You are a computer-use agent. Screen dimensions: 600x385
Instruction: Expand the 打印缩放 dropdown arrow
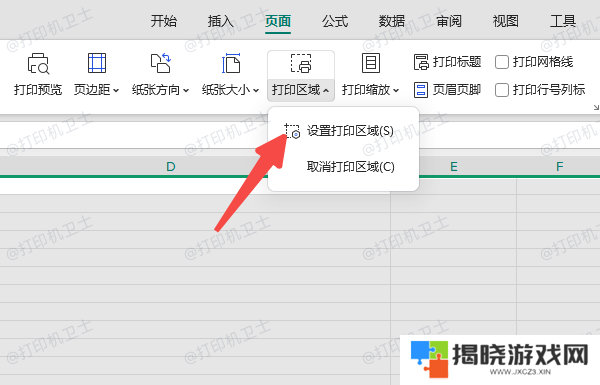click(x=396, y=91)
